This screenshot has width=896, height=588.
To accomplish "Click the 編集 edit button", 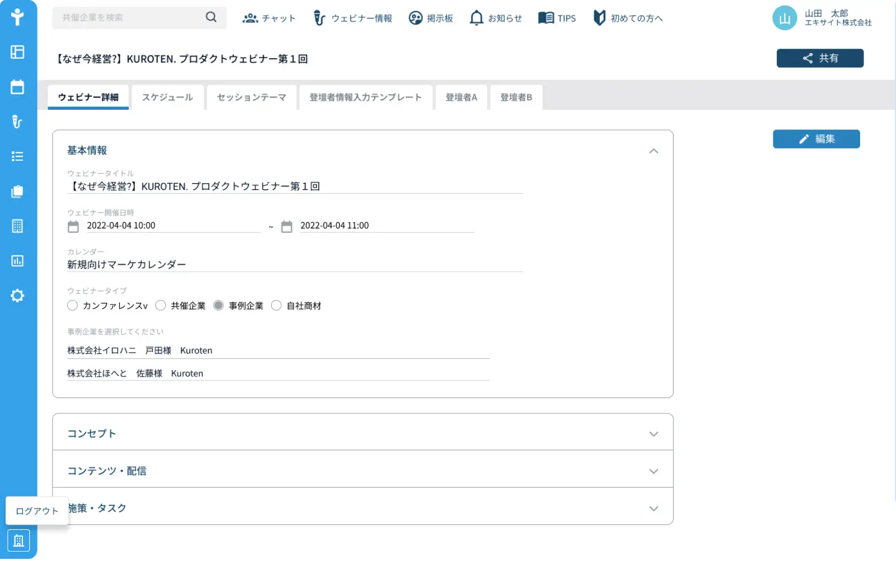I will coord(816,139).
